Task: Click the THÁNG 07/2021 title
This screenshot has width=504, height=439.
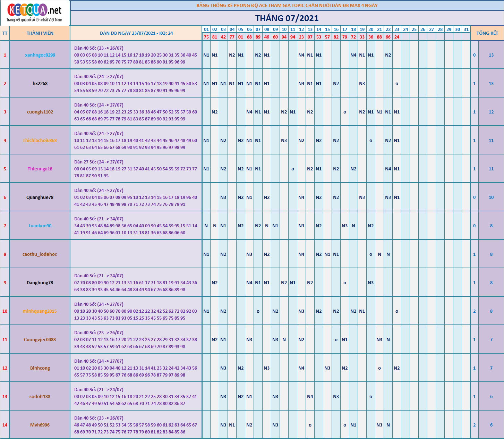Action: click(x=287, y=18)
